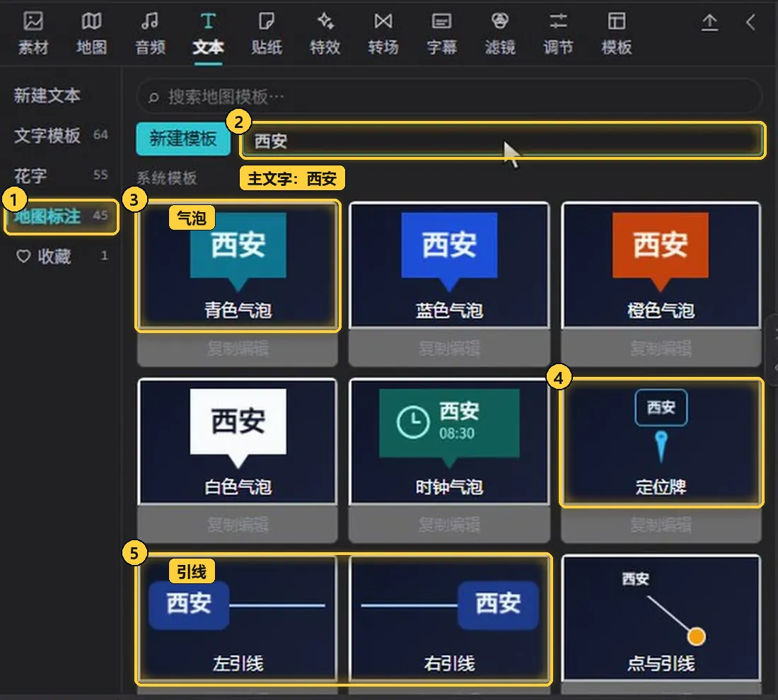778x700 pixels.
Task: Open the 特效 effects tab
Action: click(325, 33)
